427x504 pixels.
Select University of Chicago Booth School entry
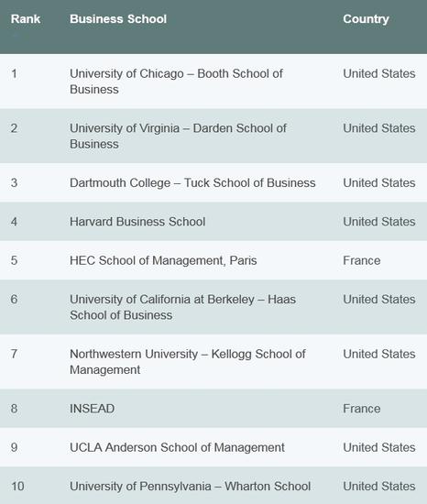tap(177, 82)
